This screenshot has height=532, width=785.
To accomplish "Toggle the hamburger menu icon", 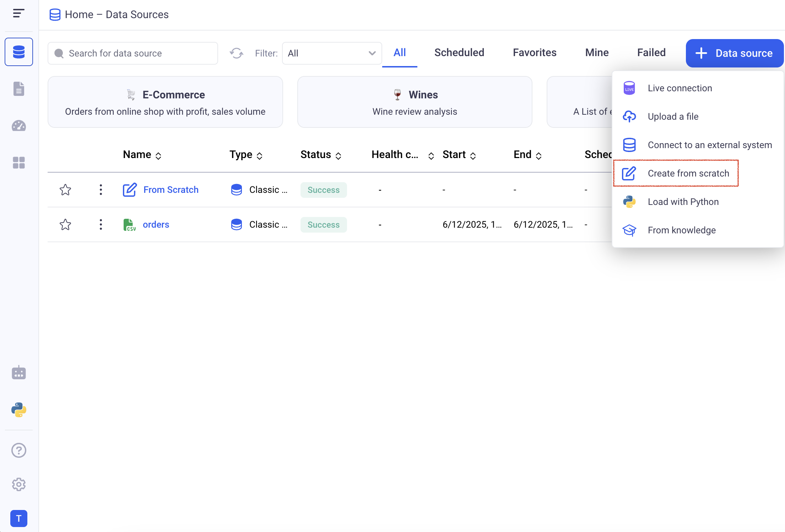I will [x=18, y=13].
